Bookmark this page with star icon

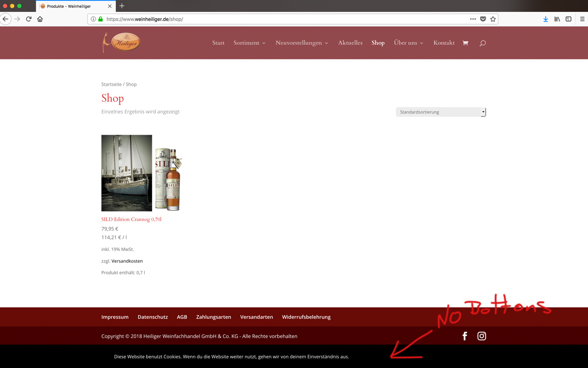(493, 19)
